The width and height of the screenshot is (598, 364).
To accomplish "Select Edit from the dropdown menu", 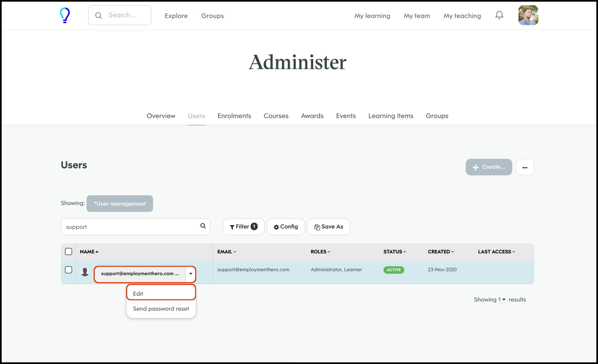I will pos(161,294).
